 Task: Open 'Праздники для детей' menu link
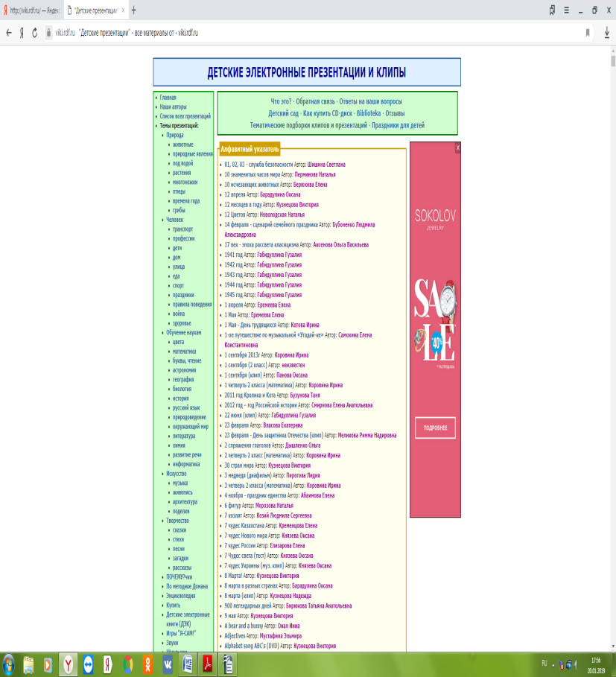pyautogui.click(x=398, y=125)
